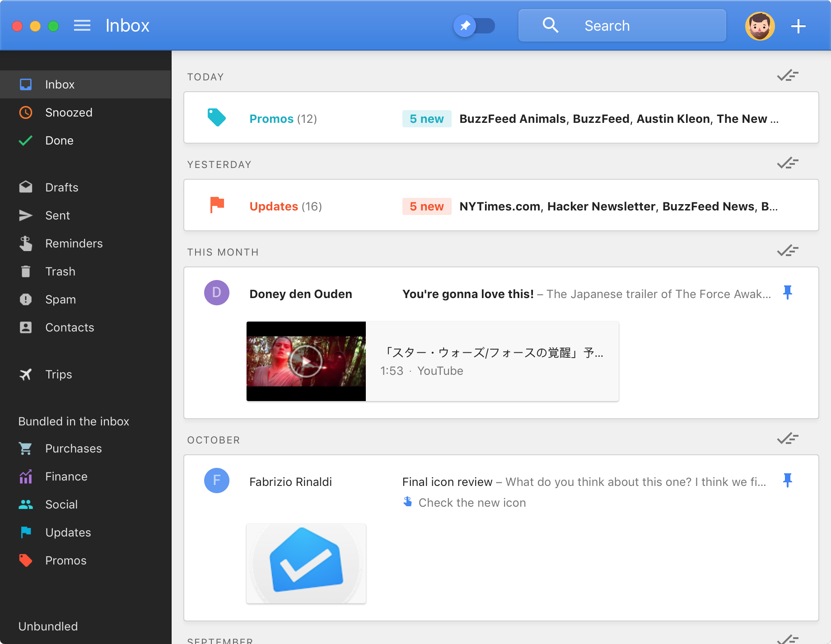Unpin the Doney den Ouden email
The image size is (831, 644).
point(787,293)
